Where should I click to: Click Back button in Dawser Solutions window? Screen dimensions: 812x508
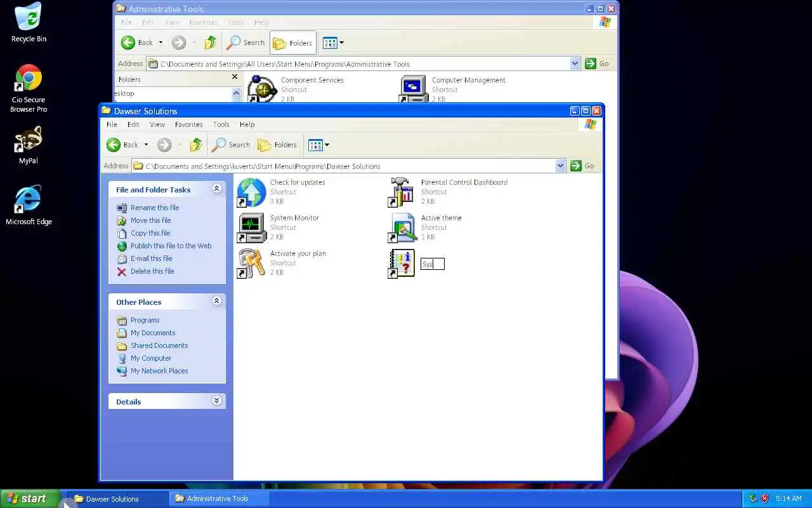[124, 145]
